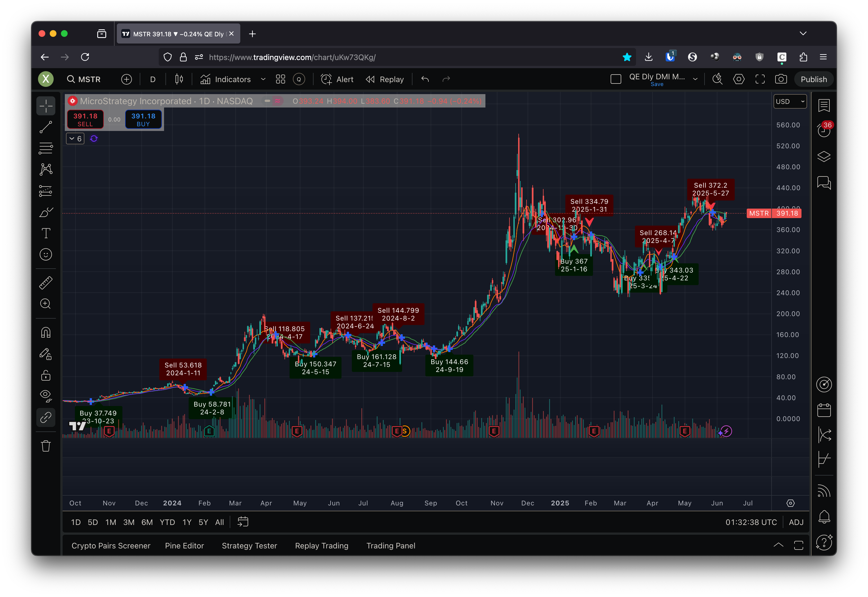Hide all drawings with the eye icon

[46, 396]
